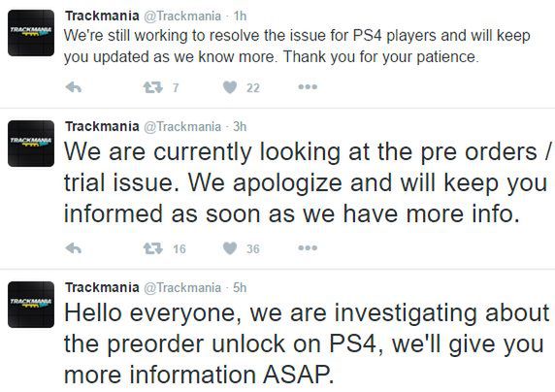Open Trackmania profile name on 5h tweet
The width and height of the screenshot is (555, 392).
tap(102, 287)
